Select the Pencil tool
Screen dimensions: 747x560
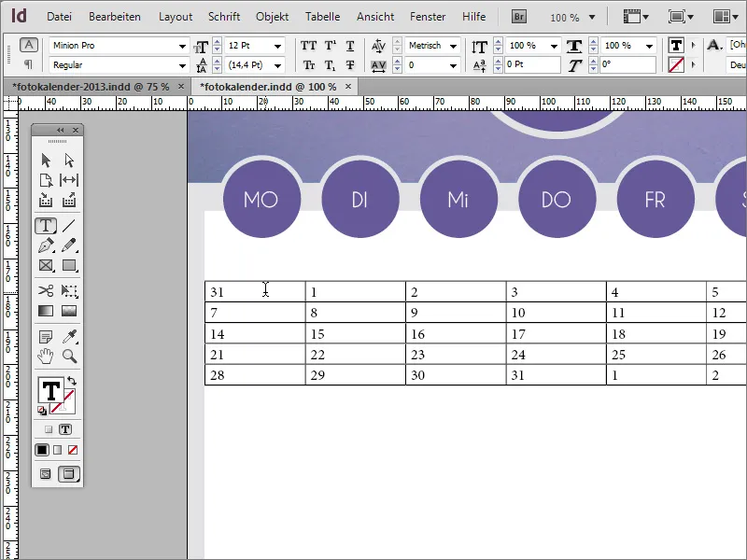click(69, 245)
